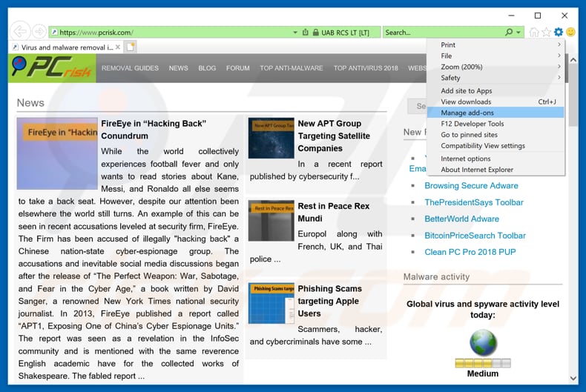Click the FireEye article thumbnail

tap(57, 154)
